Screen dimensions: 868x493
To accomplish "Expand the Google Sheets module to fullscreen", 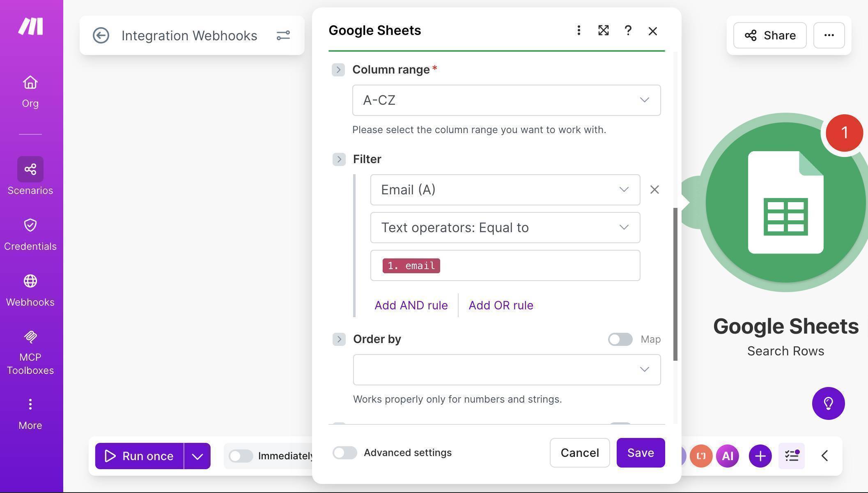I will [x=603, y=30].
